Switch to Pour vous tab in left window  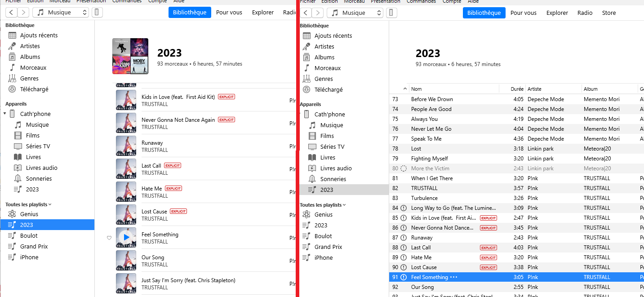(229, 13)
